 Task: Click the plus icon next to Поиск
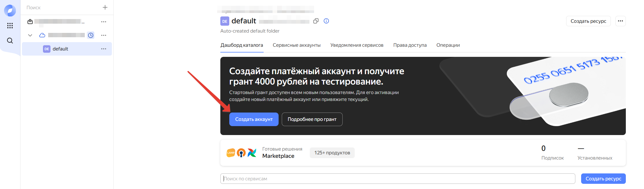[x=105, y=8]
